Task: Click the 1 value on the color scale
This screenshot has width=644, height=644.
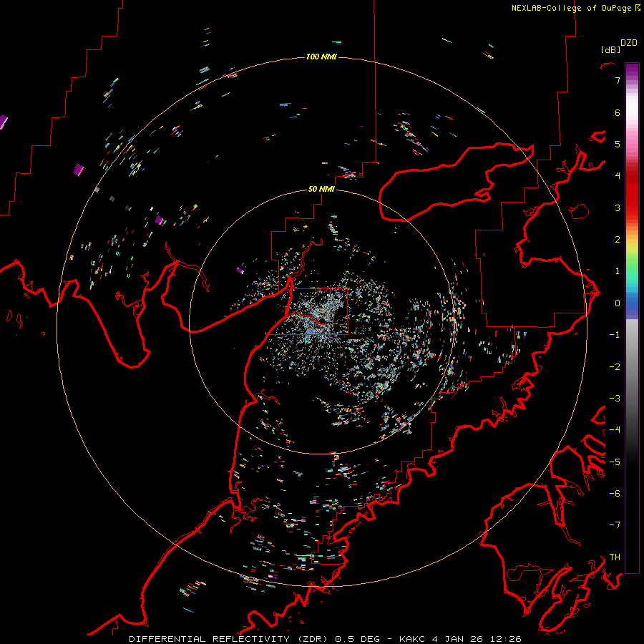Action: click(x=618, y=271)
